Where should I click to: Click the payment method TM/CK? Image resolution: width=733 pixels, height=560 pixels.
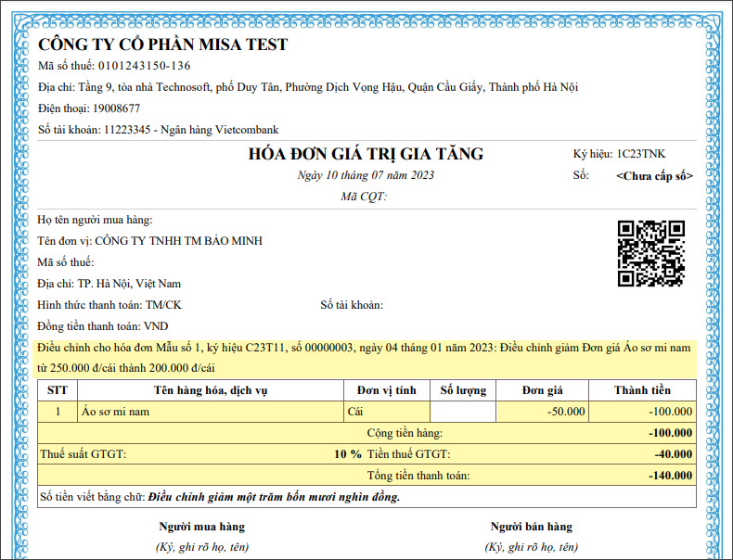pos(163,305)
